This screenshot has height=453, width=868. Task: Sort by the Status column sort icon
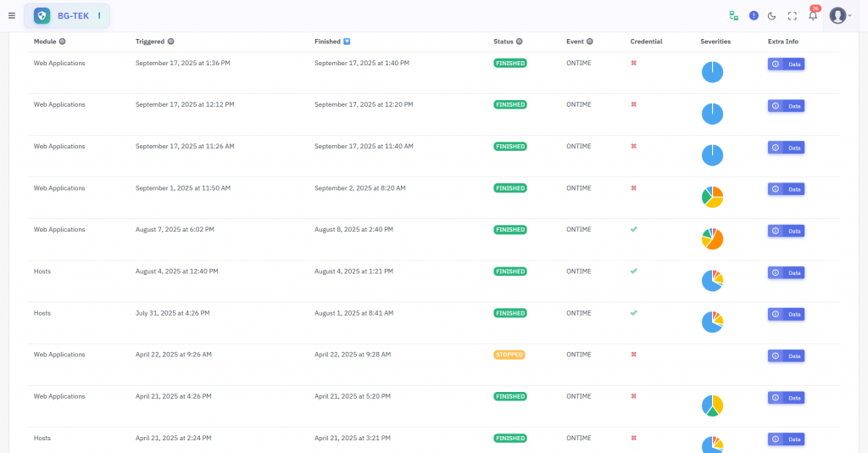click(520, 42)
